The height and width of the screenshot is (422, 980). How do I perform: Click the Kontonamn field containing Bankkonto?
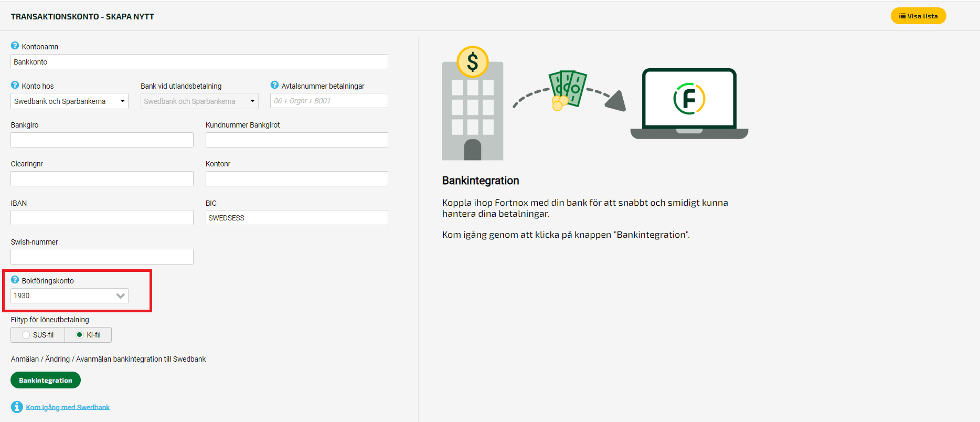point(199,62)
